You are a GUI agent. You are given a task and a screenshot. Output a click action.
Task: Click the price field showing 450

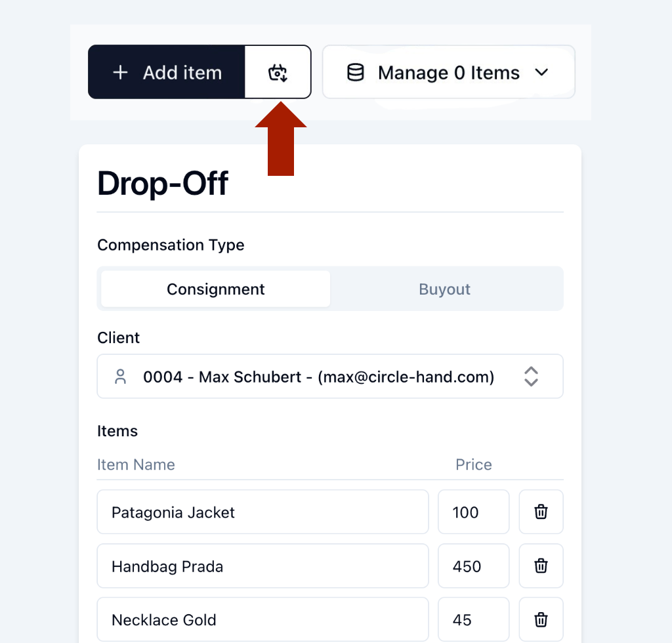[x=474, y=566]
